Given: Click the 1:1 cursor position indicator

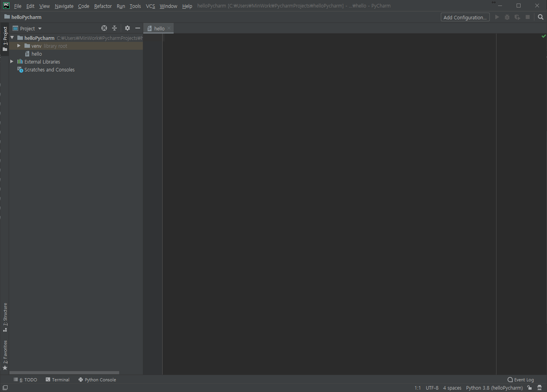Looking at the screenshot, I should 418,388.
